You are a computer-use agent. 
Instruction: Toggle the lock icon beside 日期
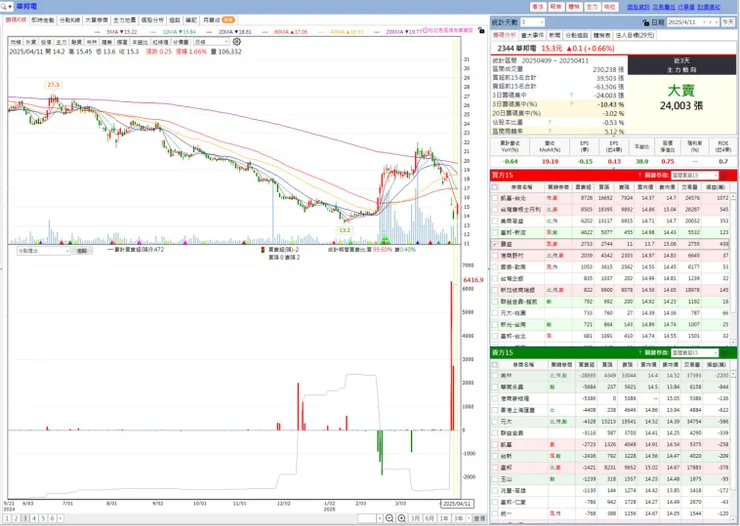point(646,22)
